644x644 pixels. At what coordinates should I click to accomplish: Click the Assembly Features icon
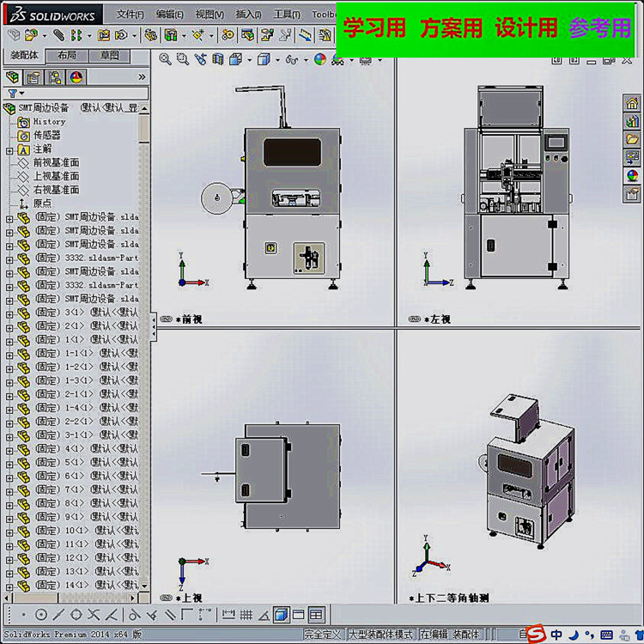pyautogui.click(x=171, y=35)
